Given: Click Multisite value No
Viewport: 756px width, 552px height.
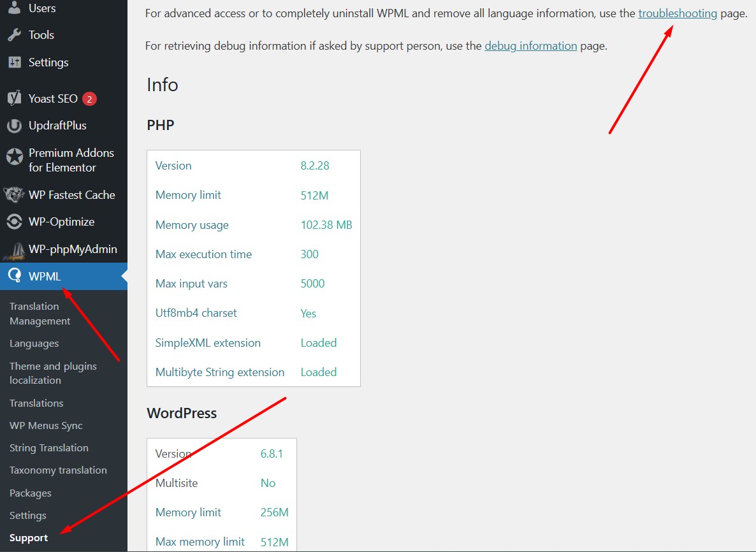Looking at the screenshot, I should (268, 483).
